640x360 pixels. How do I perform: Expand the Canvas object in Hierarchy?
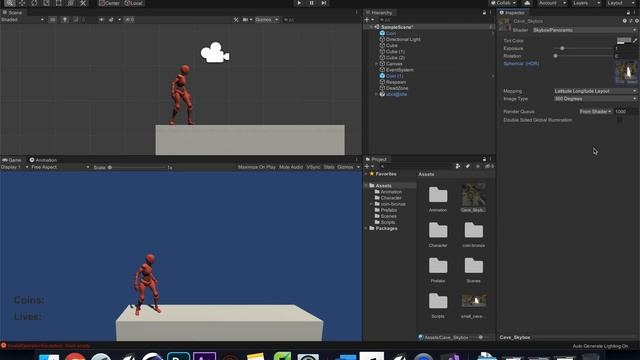tap(376, 64)
